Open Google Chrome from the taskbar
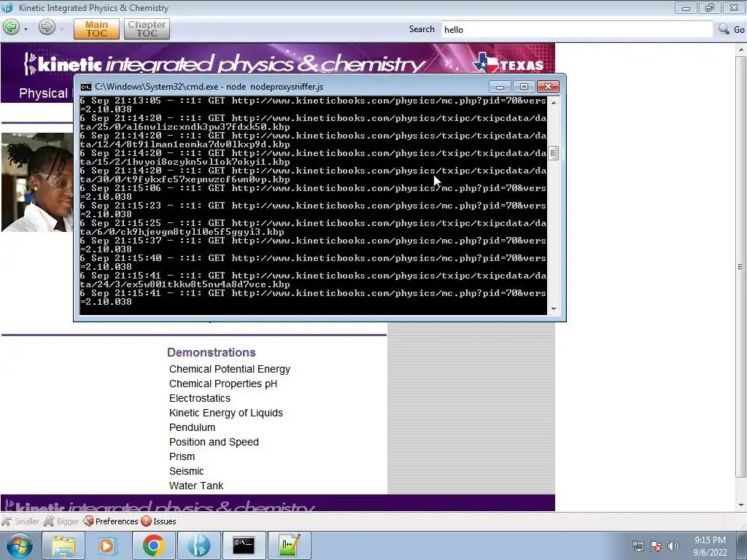The width and height of the screenshot is (747, 560). click(x=153, y=545)
